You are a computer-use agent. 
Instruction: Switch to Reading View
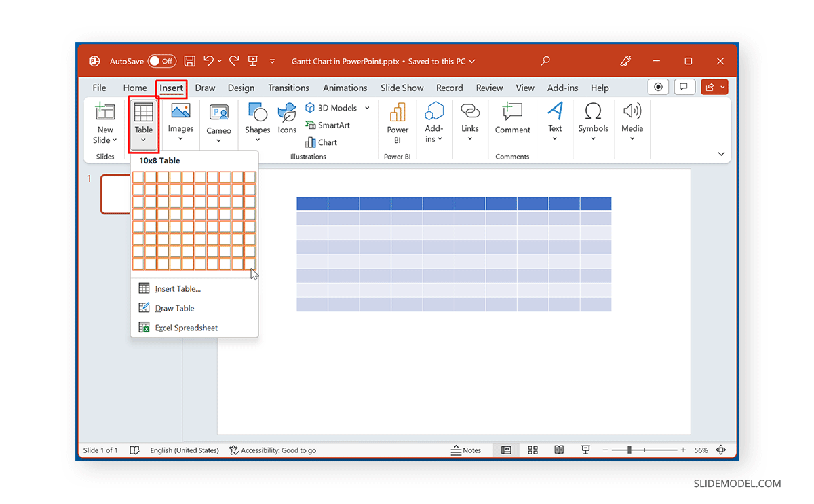click(559, 450)
